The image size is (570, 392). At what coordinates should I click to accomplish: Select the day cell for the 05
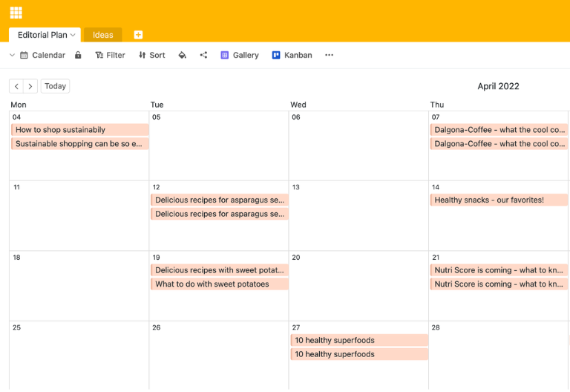219,146
